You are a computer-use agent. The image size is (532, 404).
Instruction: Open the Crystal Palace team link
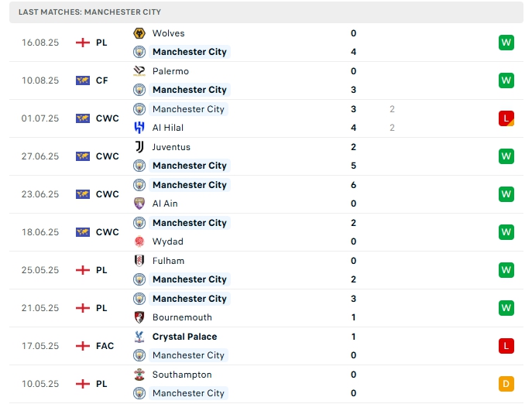(x=184, y=337)
